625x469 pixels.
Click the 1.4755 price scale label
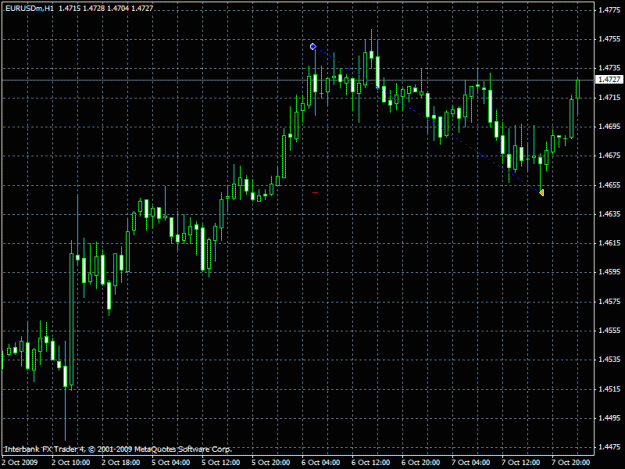pos(609,39)
